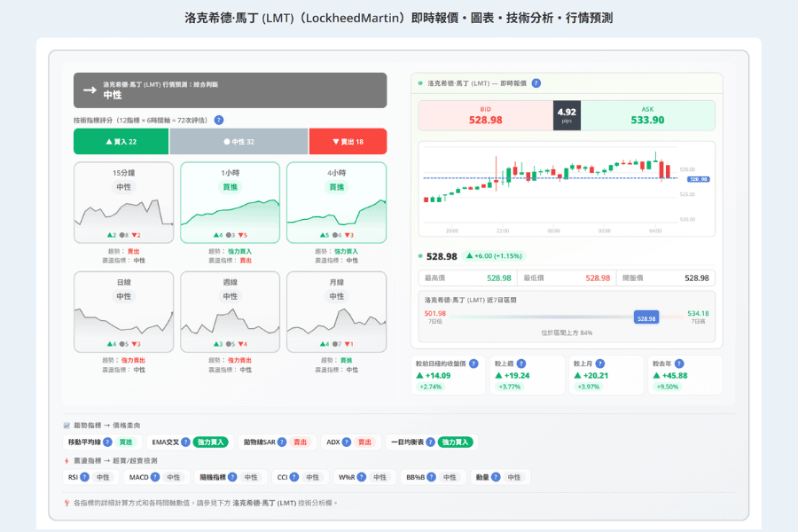This screenshot has height=532, width=798.
Task: Click grey 中性 32 score segment
Action: point(239,142)
